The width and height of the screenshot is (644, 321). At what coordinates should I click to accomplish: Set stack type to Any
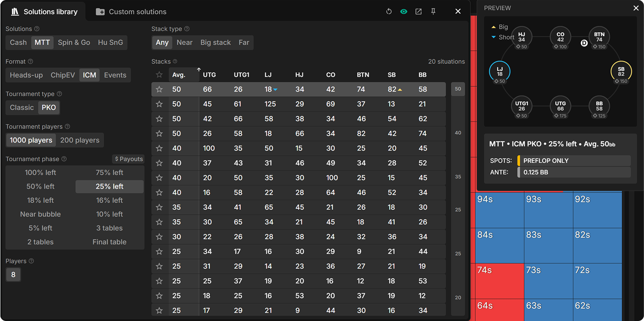[x=162, y=43]
